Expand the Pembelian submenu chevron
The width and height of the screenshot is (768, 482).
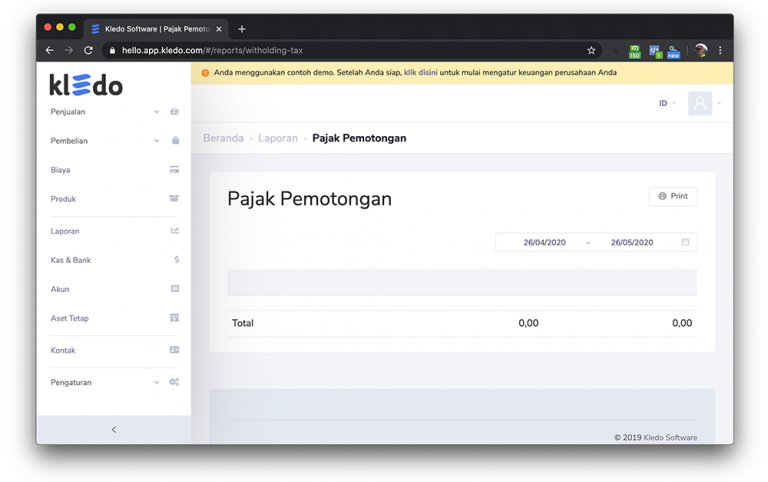pos(156,141)
